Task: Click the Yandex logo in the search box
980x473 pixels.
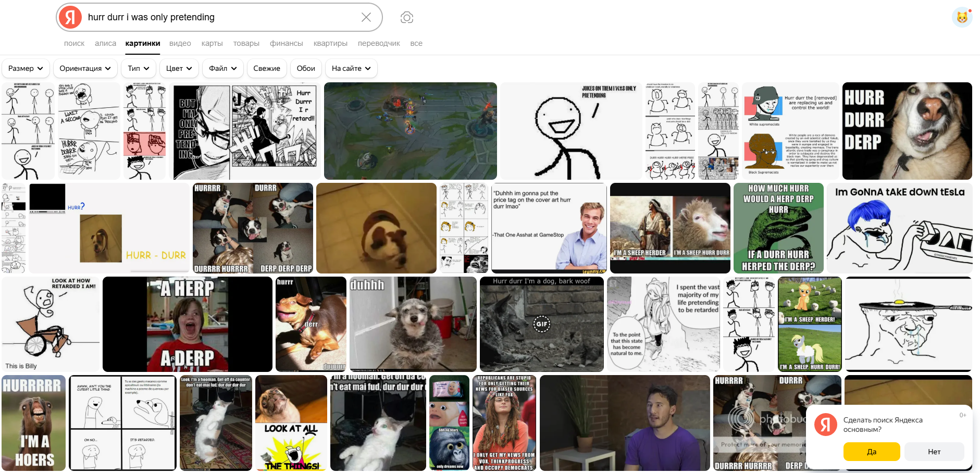Action: pos(70,17)
